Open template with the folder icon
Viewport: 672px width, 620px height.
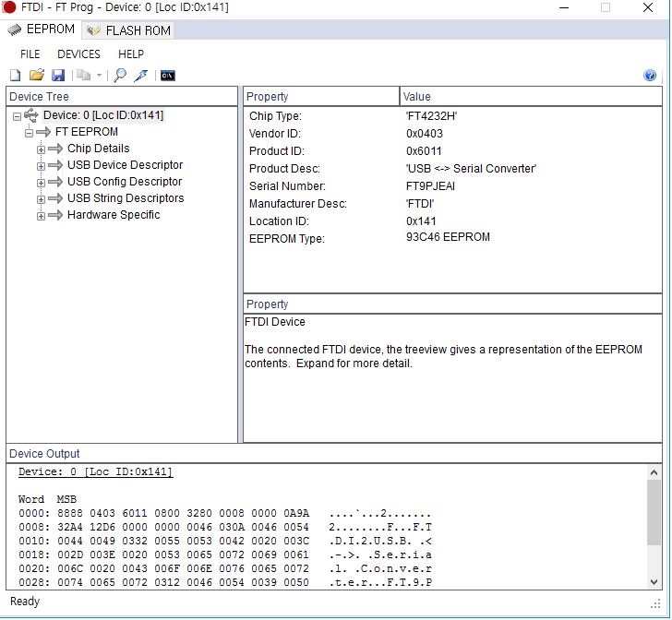pyautogui.click(x=37, y=76)
